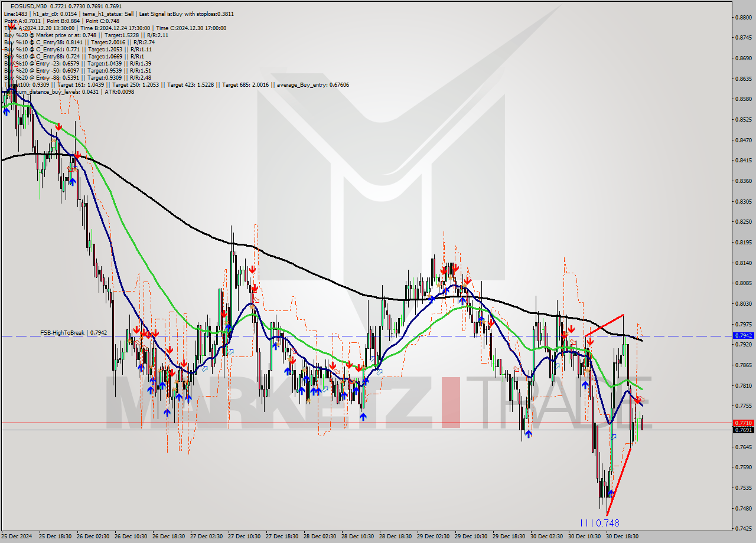
Task: Click the 'Buy %20 @ Market price' line
Action: [x=86, y=35]
